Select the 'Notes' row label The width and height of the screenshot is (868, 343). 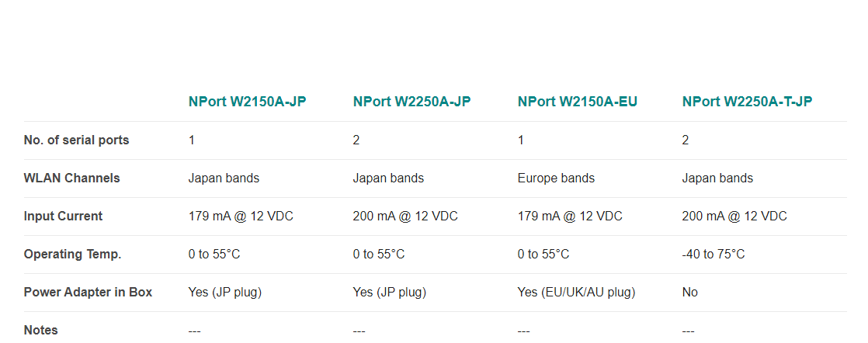tap(41, 331)
